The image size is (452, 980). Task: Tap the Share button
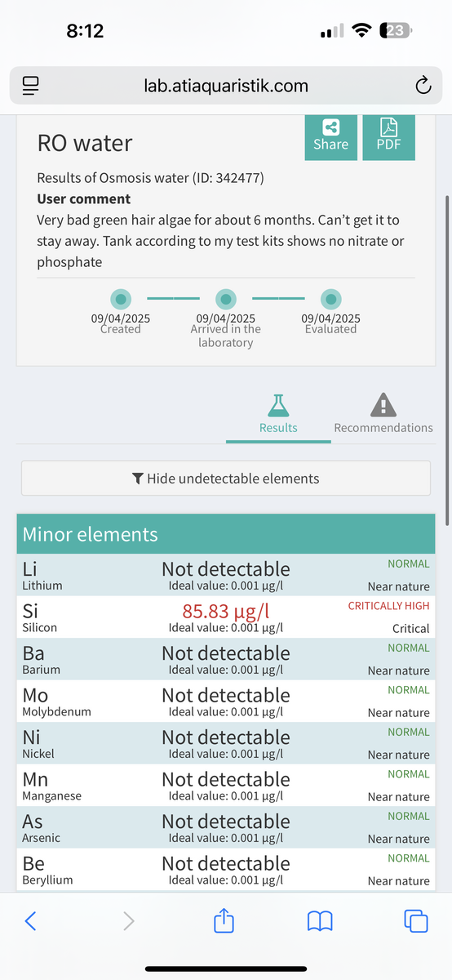pos(330,137)
